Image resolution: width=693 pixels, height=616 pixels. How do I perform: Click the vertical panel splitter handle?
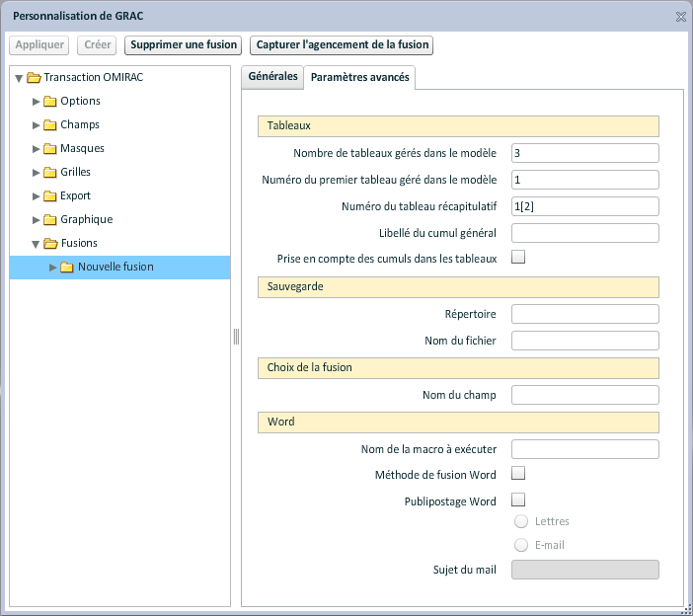pos(236,337)
